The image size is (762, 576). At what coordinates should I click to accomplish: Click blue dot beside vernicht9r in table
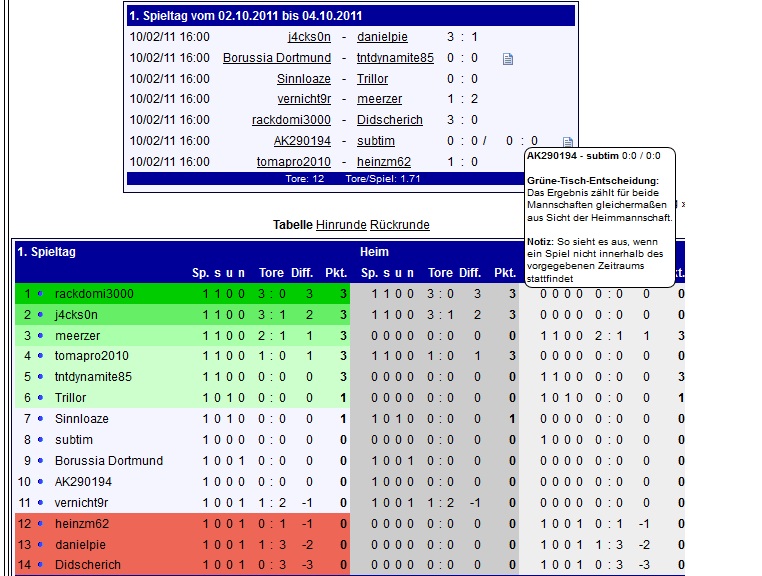pos(40,503)
